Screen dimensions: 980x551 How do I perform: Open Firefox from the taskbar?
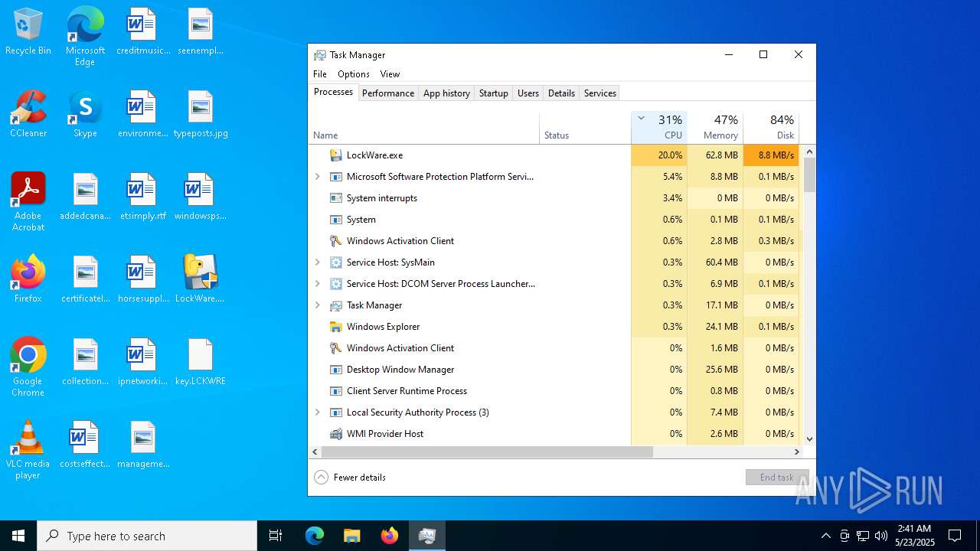390,536
